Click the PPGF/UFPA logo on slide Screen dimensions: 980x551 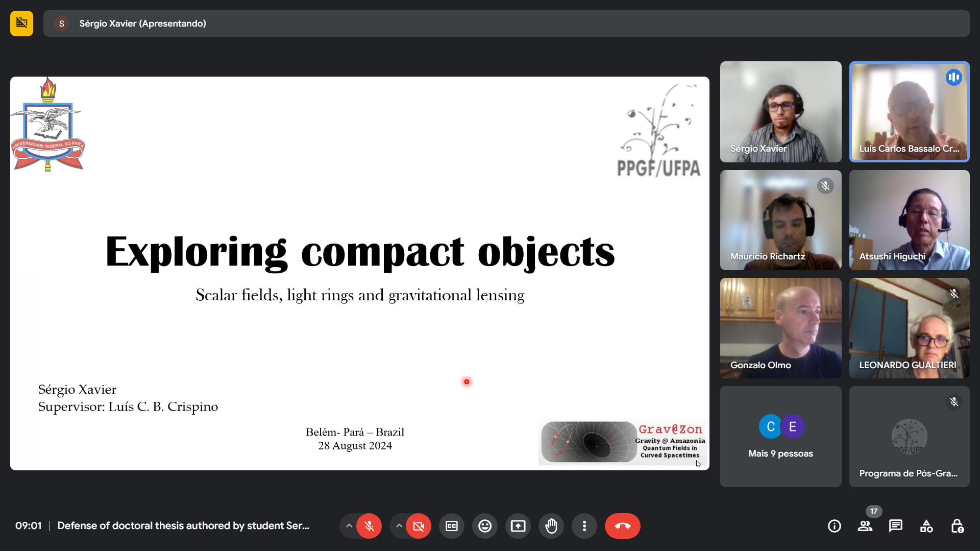coord(658,131)
